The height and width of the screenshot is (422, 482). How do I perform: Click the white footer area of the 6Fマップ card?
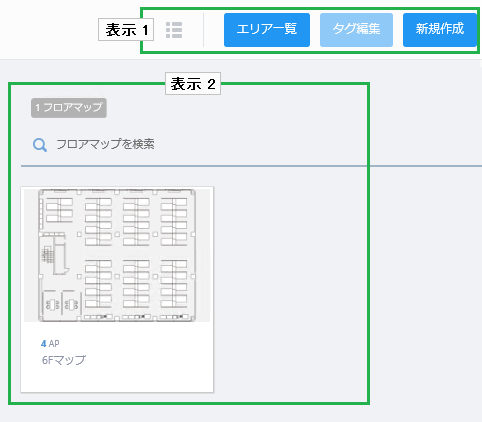[117, 357]
